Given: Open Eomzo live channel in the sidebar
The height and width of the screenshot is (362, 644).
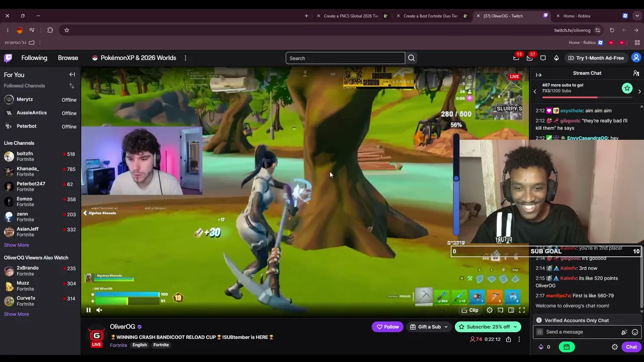Looking at the screenshot, I should tap(40, 202).
